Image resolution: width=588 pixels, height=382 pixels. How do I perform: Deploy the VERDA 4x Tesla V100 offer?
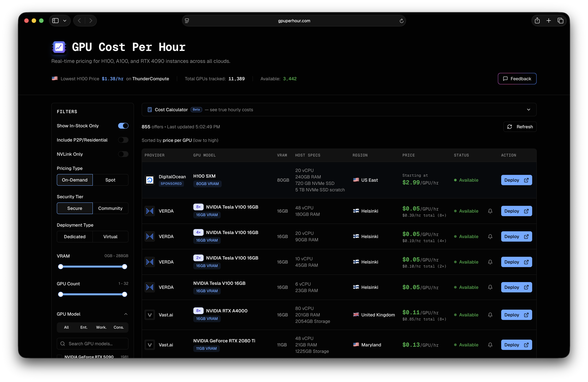click(516, 236)
